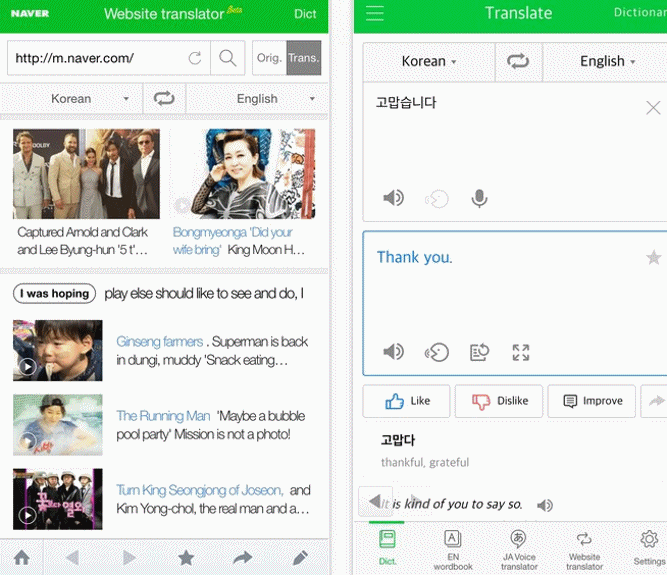Go forward in Website translator bottom bar
Image resolution: width=667 pixels, height=575 pixels.
point(129,557)
